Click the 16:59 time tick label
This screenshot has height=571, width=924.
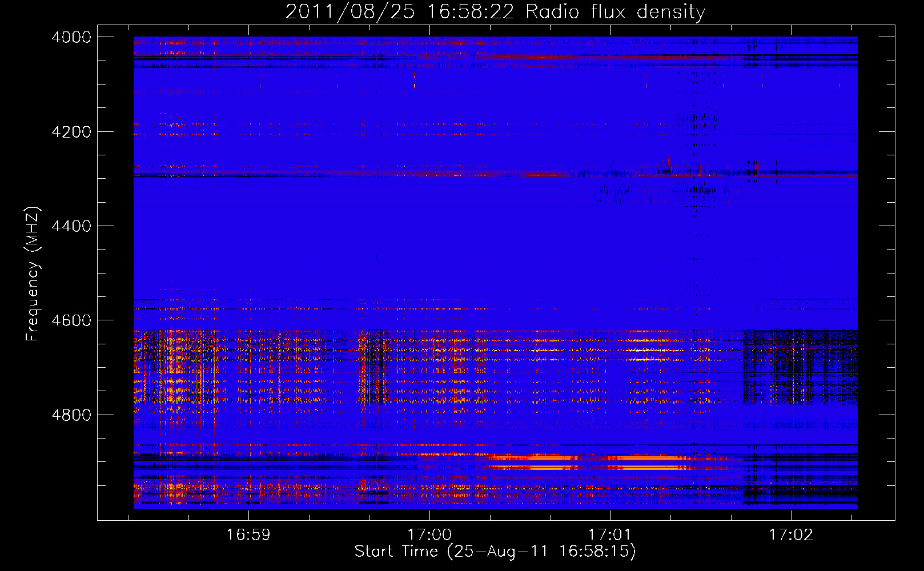(x=248, y=534)
